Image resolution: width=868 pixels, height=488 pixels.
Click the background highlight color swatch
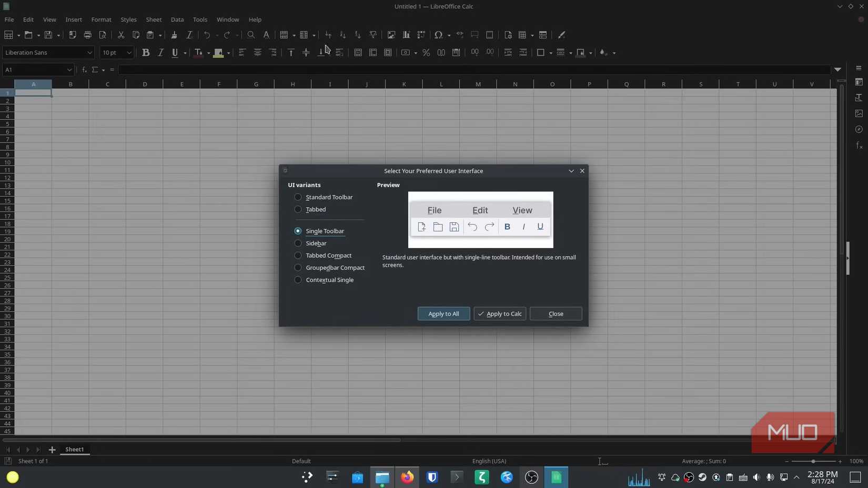[x=218, y=53]
